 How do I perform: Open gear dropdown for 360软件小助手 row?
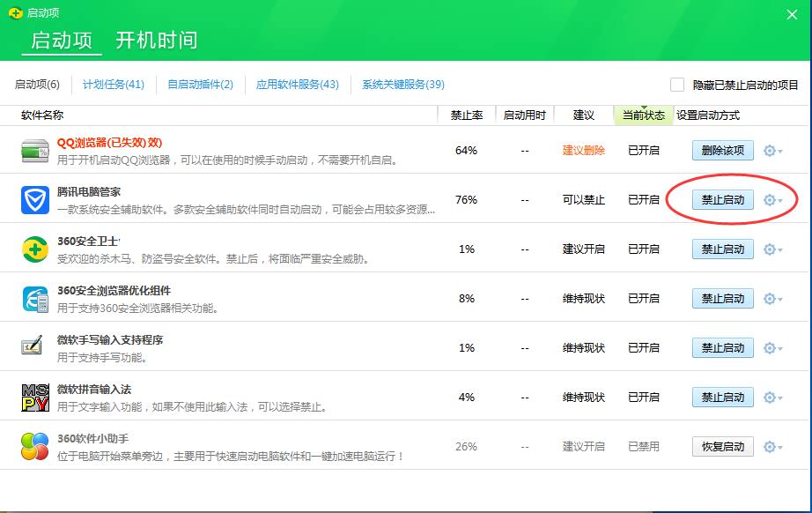pos(772,447)
